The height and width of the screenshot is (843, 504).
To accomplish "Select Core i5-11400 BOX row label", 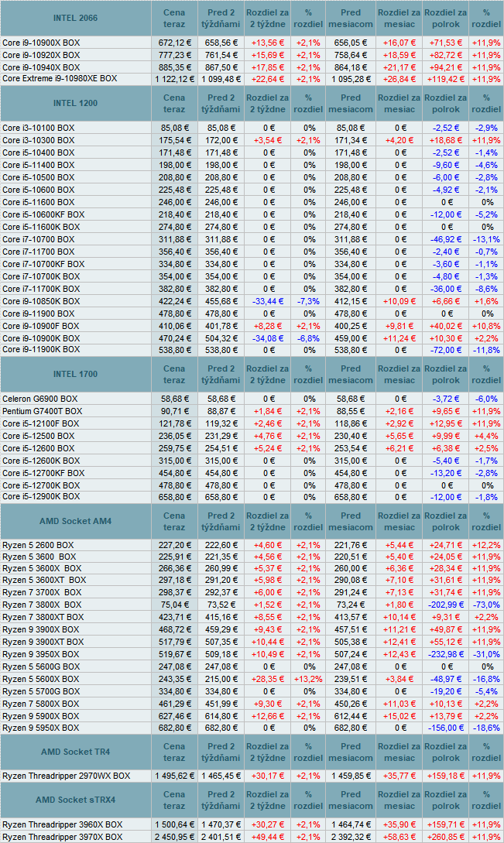I will point(39,165).
